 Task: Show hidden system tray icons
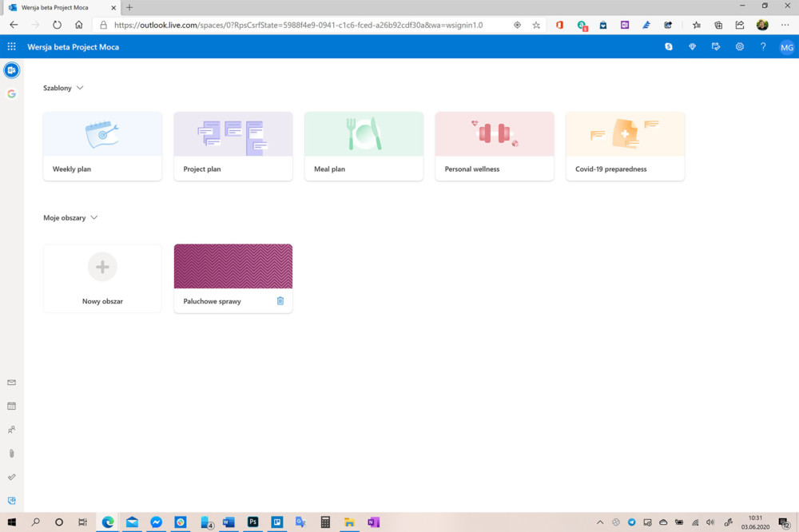coord(600,522)
